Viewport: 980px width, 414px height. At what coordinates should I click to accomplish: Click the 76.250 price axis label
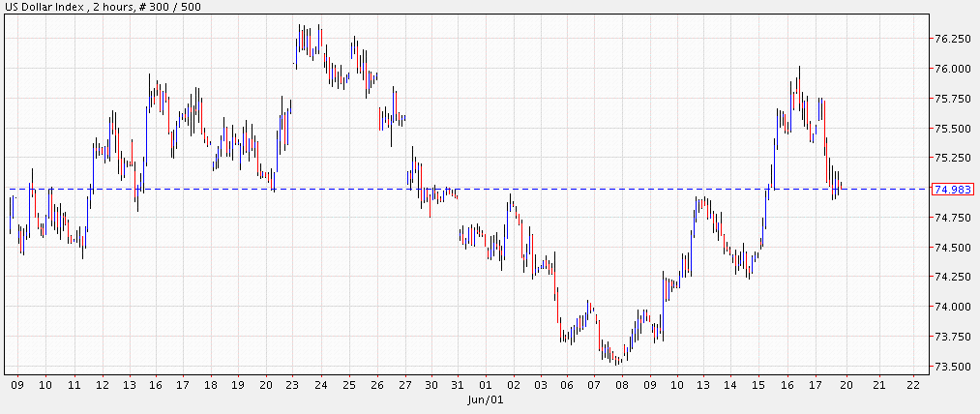[x=952, y=39]
